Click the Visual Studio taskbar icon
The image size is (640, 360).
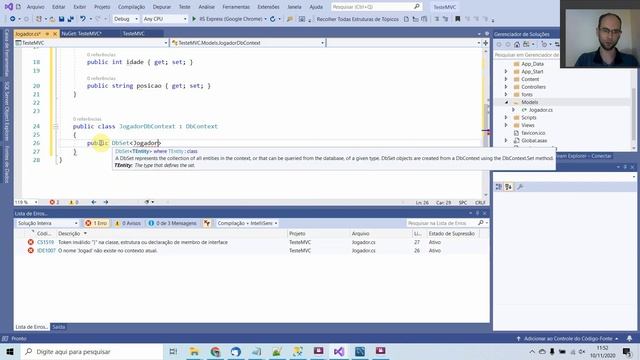pos(339,351)
